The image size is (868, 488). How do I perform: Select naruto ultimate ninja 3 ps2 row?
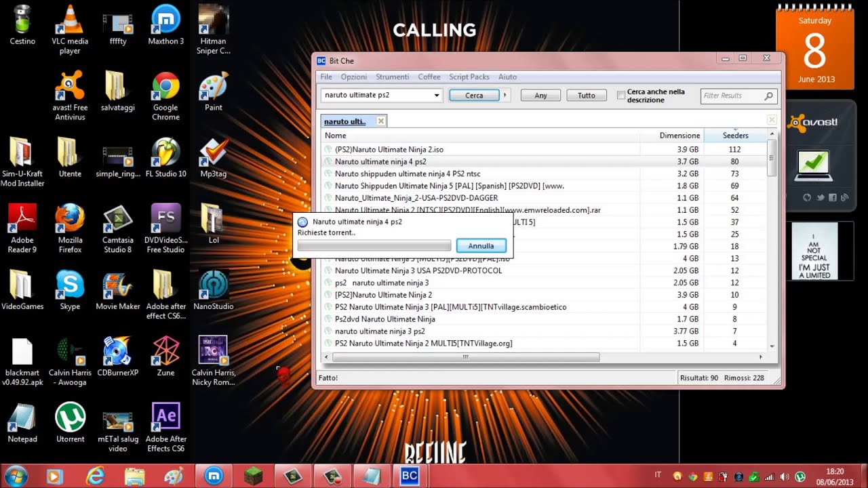[545, 331]
